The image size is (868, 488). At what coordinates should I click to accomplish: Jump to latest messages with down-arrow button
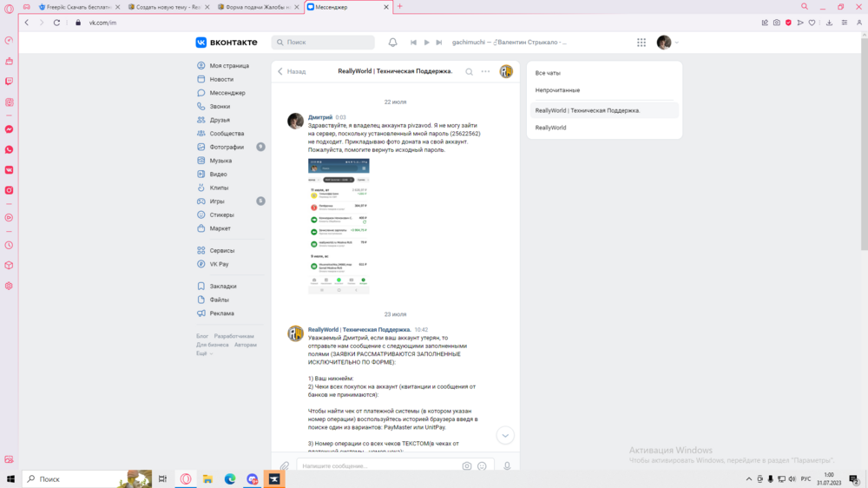[505, 435]
